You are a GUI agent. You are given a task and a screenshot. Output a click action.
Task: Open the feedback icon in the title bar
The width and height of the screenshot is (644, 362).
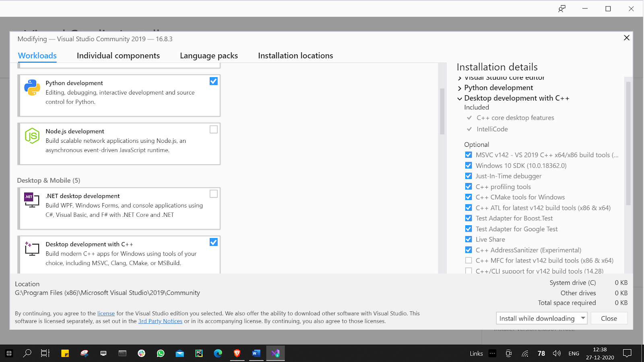(x=562, y=9)
